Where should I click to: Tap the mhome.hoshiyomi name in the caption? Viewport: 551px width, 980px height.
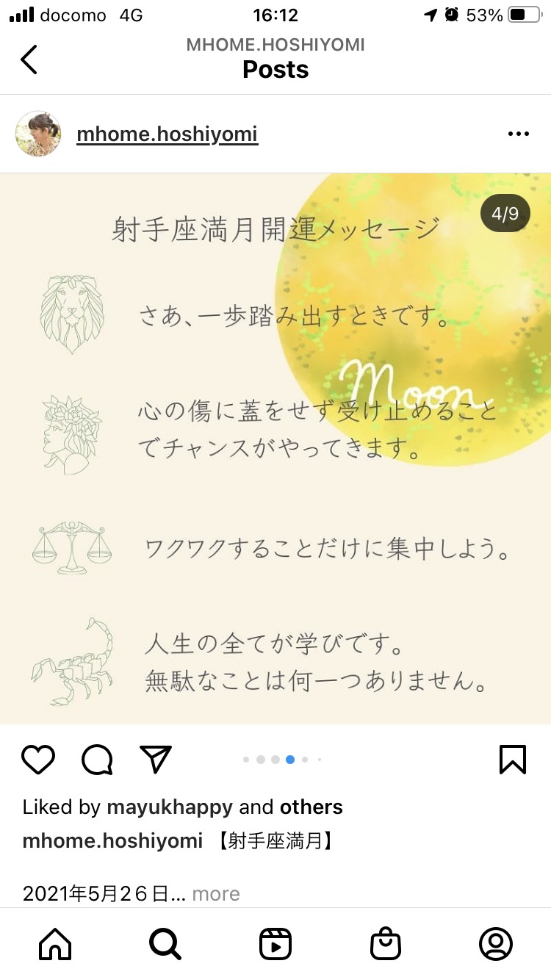[112, 841]
